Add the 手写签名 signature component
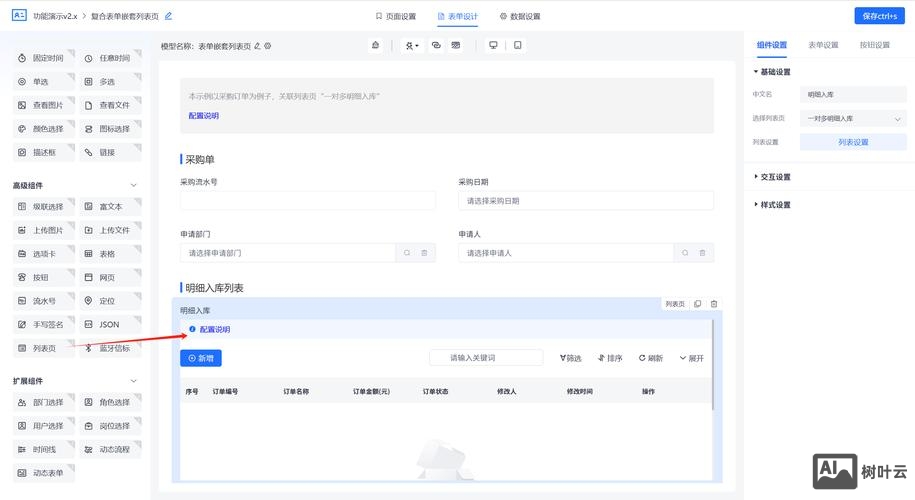Viewport: 915px width, 500px height. [x=44, y=324]
